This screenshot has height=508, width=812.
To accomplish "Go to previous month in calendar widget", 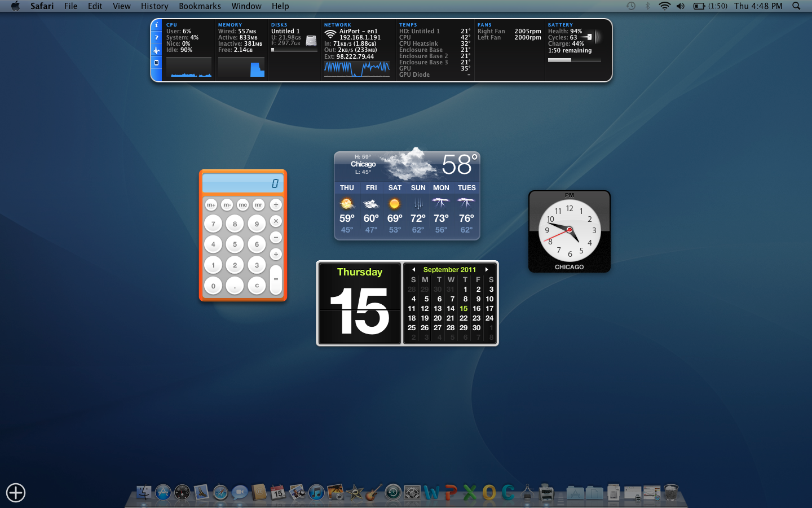I will (413, 270).
